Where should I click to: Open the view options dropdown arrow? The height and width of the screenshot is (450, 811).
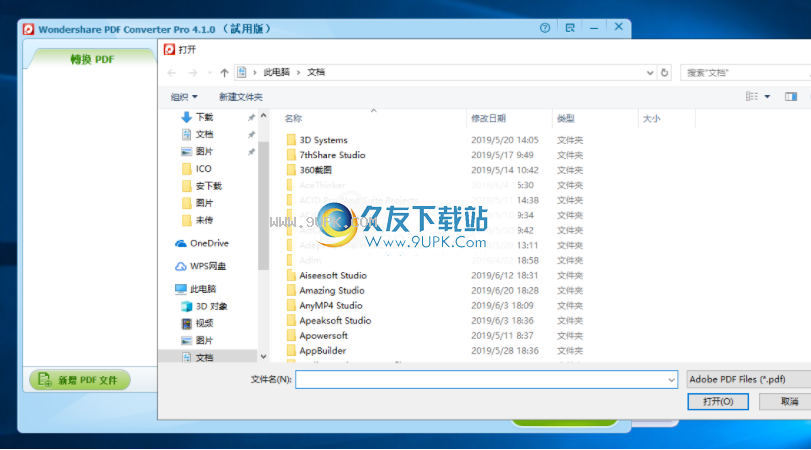tap(767, 97)
